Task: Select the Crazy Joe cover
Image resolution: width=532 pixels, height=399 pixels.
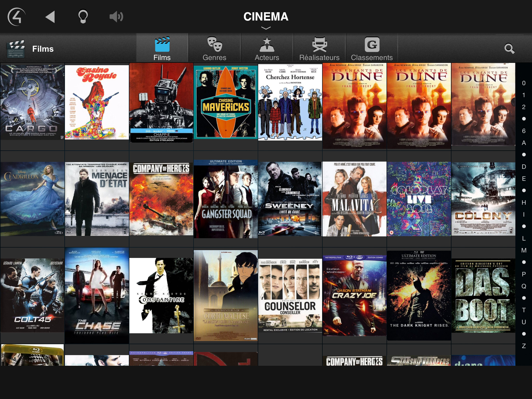Action: (x=355, y=296)
